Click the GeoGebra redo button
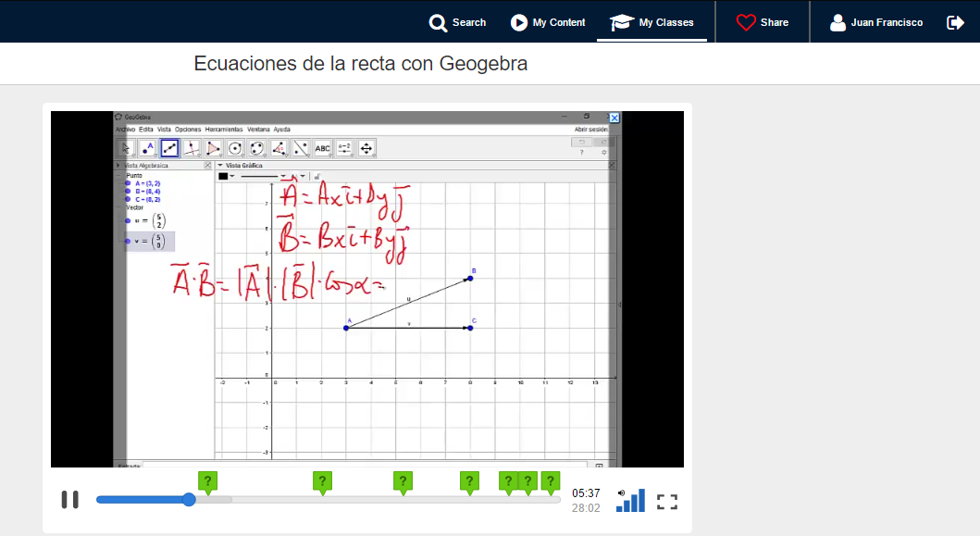The width and height of the screenshot is (980, 536). point(603,142)
